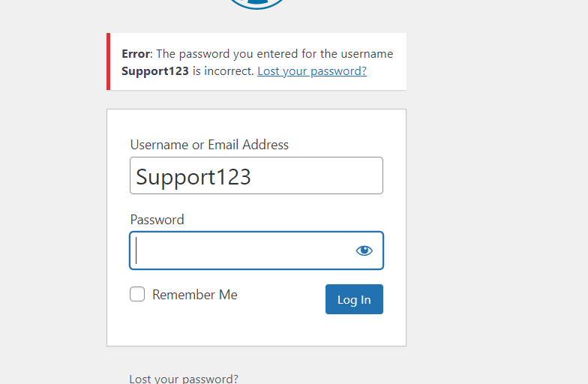Screen dimensions: 588x384
Task: Click the bold Error word in the notice
Action: point(135,54)
